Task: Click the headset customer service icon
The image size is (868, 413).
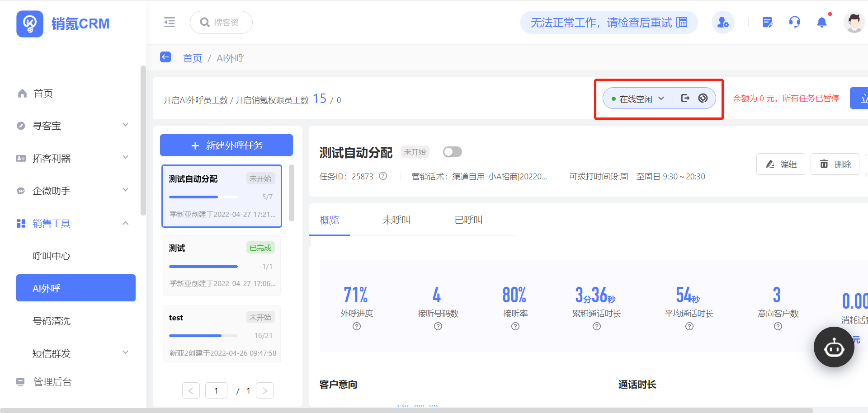Action: [794, 22]
